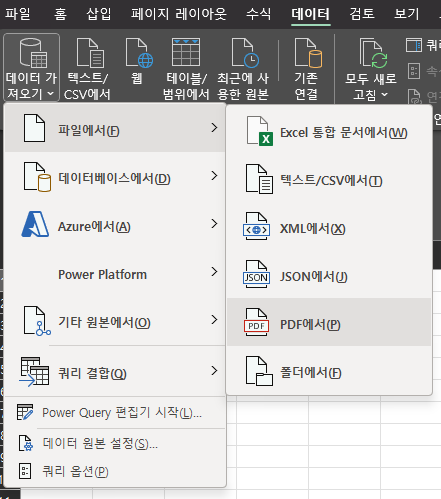The height and width of the screenshot is (499, 441).
Task: Open 쿼리 옵션(P)
Action: [x=115, y=472]
